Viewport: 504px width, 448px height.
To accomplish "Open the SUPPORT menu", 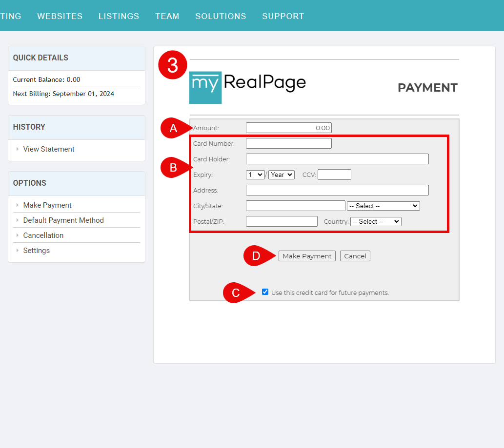I will coord(283,16).
